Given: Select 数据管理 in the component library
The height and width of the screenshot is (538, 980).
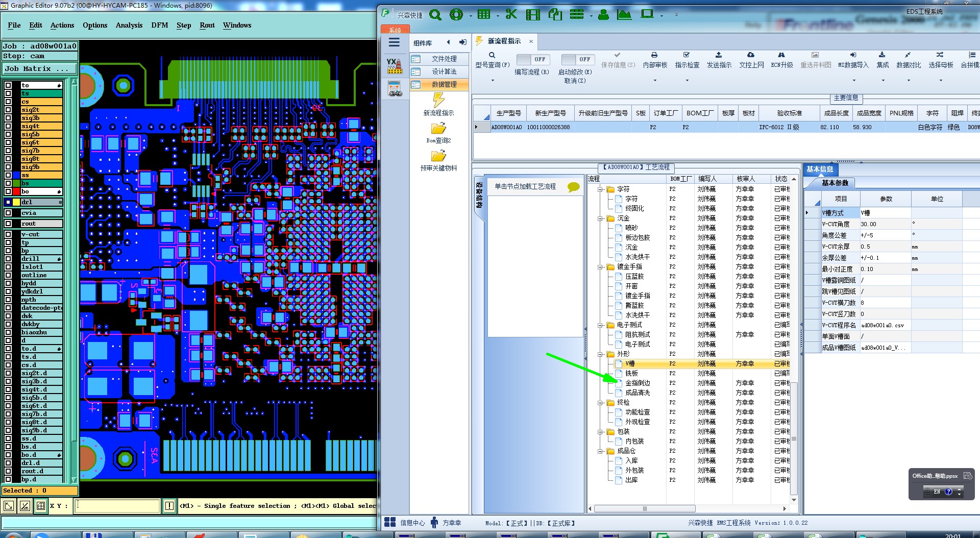Looking at the screenshot, I should tap(444, 85).
